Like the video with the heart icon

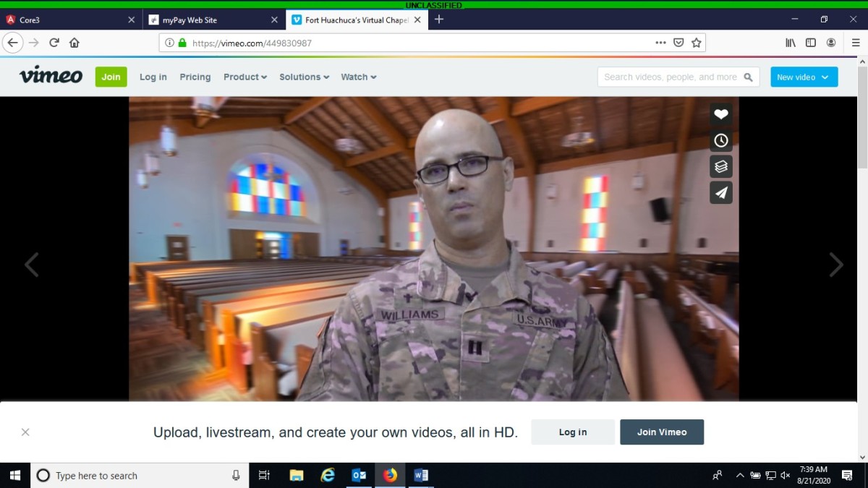720,114
